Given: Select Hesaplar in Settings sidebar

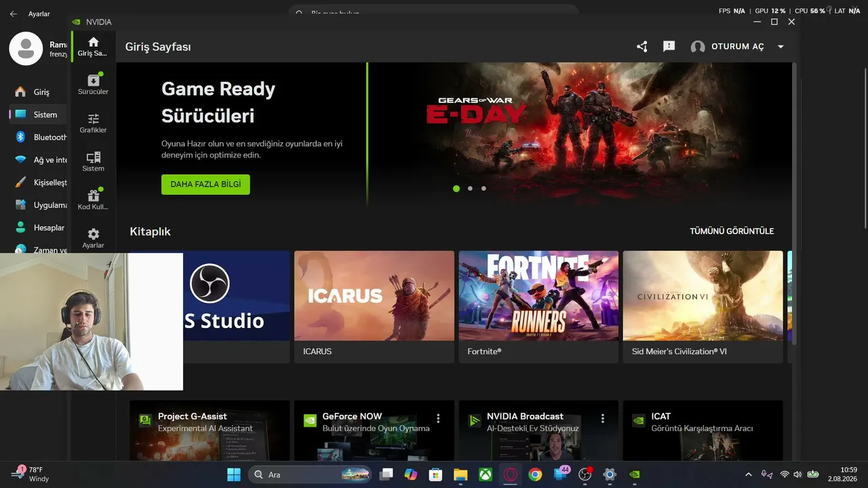Looking at the screenshot, I should 39,228.
